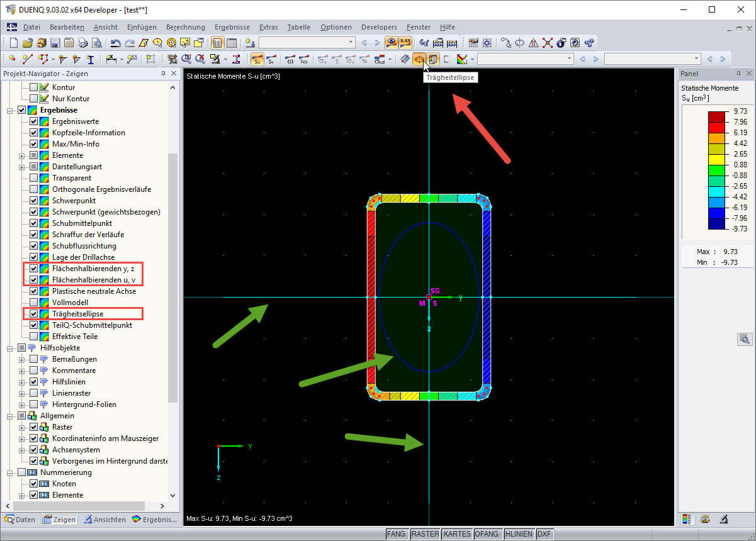This screenshot has height=541, width=756.
Task: Select the omega warping icon
Action: pos(290,59)
